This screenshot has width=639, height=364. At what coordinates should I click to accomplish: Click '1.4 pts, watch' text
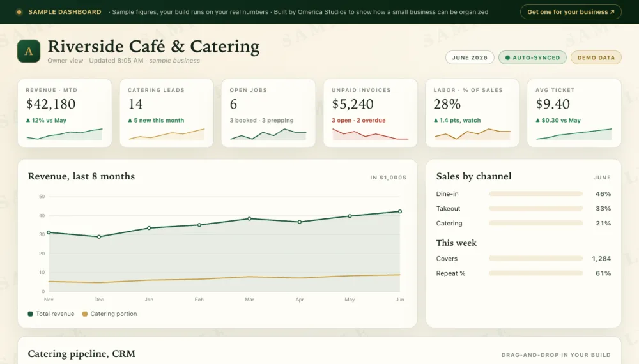pyautogui.click(x=458, y=120)
